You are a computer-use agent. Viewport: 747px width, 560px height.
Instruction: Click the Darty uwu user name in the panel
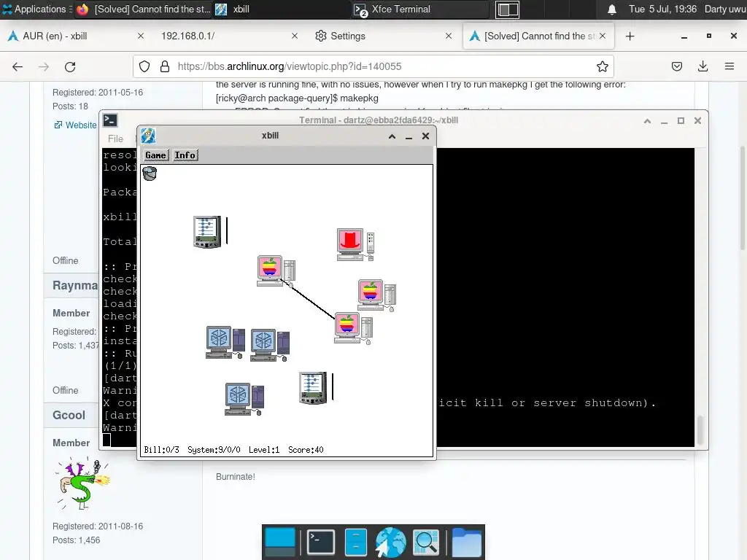725,9
